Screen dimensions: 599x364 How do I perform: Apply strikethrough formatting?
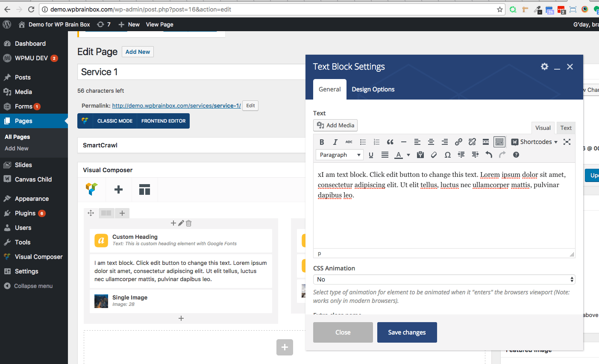pyautogui.click(x=349, y=142)
